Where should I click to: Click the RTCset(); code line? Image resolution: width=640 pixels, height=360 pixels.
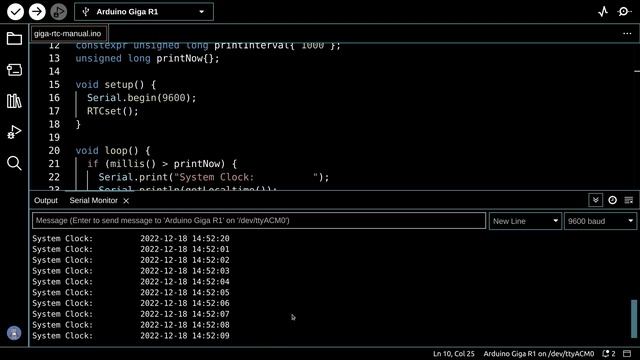coord(113,111)
